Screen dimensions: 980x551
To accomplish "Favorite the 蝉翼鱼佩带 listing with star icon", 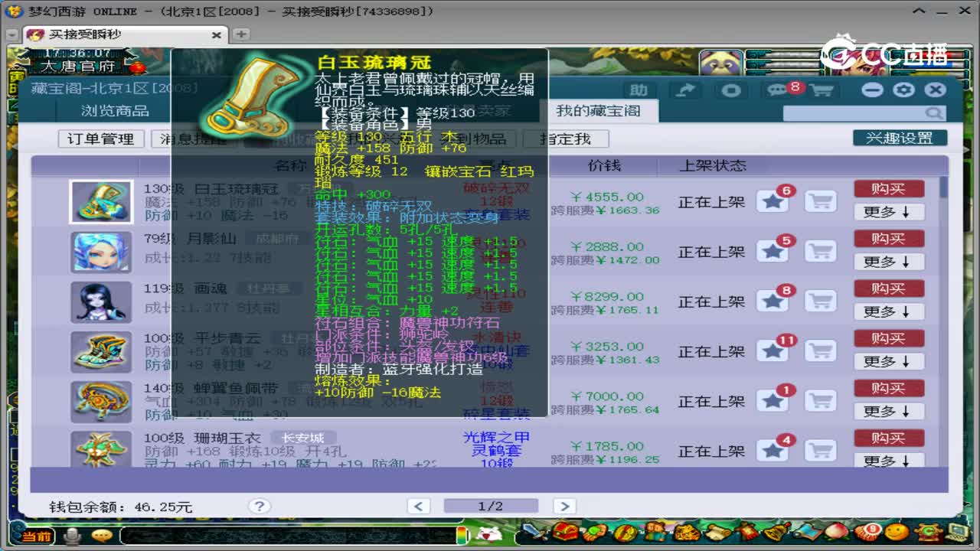I will point(773,401).
